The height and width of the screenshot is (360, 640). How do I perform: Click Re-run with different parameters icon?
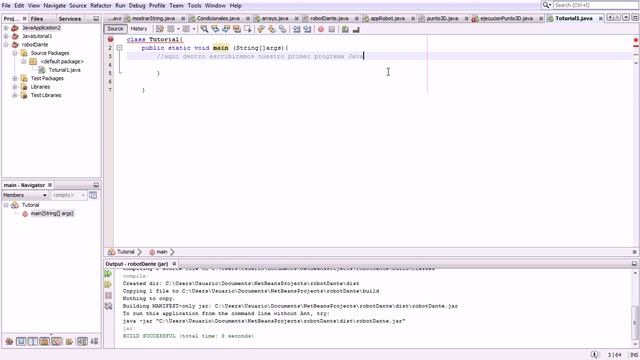coord(108,284)
